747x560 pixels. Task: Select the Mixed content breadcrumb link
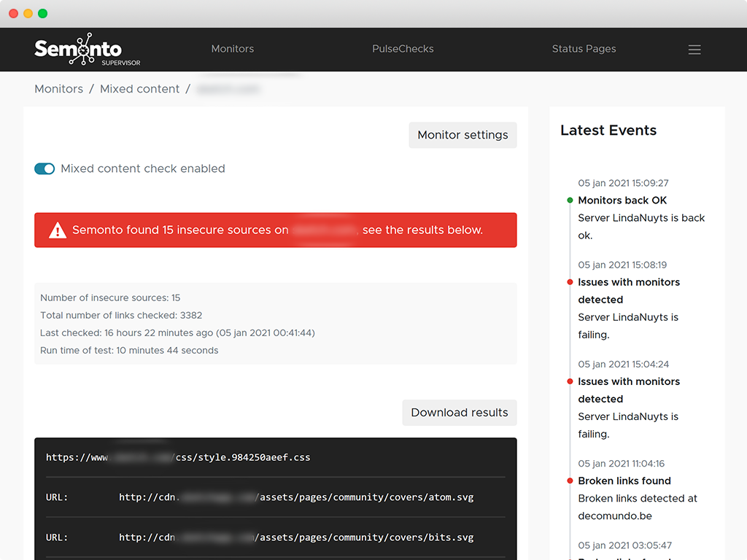pyautogui.click(x=139, y=89)
